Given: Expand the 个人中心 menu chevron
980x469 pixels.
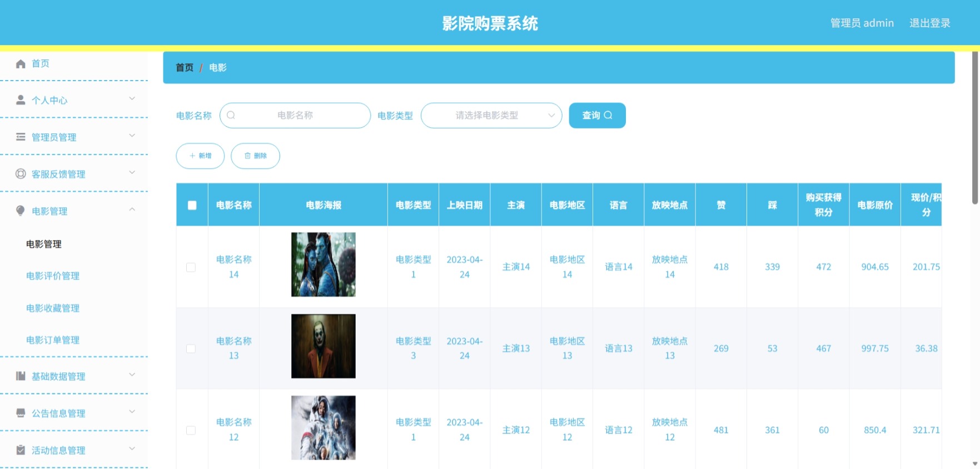Looking at the screenshot, I should click(132, 98).
